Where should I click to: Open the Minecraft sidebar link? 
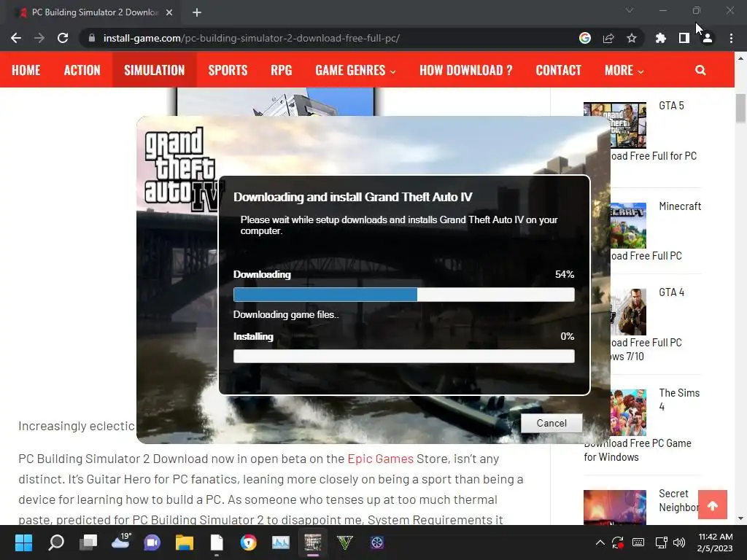click(680, 206)
